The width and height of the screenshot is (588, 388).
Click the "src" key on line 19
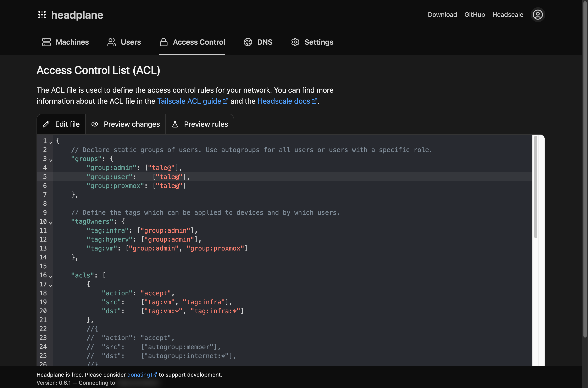111,302
